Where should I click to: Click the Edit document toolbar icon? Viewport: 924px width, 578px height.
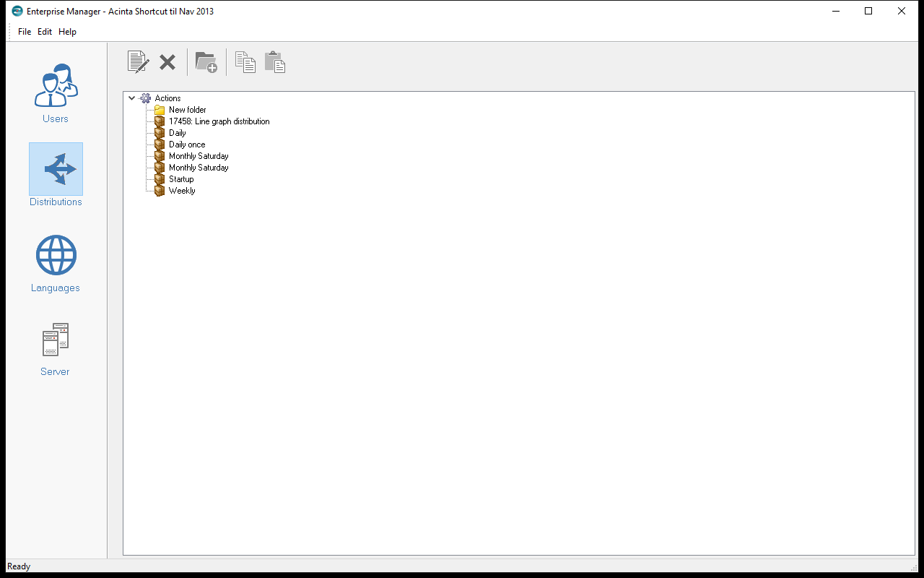click(x=139, y=62)
